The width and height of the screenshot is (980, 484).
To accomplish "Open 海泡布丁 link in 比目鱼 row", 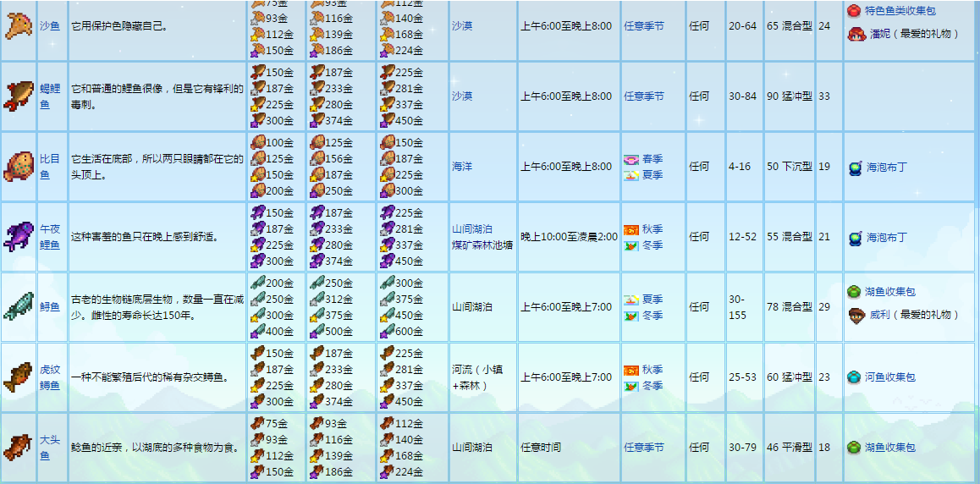I will pos(886,168).
